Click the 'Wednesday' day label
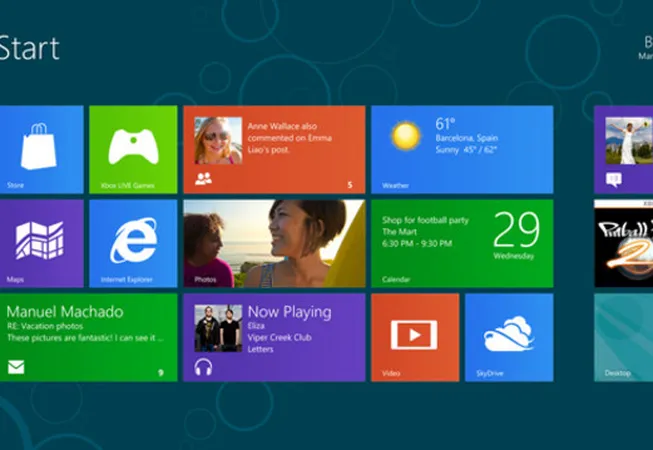This screenshot has height=450, width=653. (514, 256)
